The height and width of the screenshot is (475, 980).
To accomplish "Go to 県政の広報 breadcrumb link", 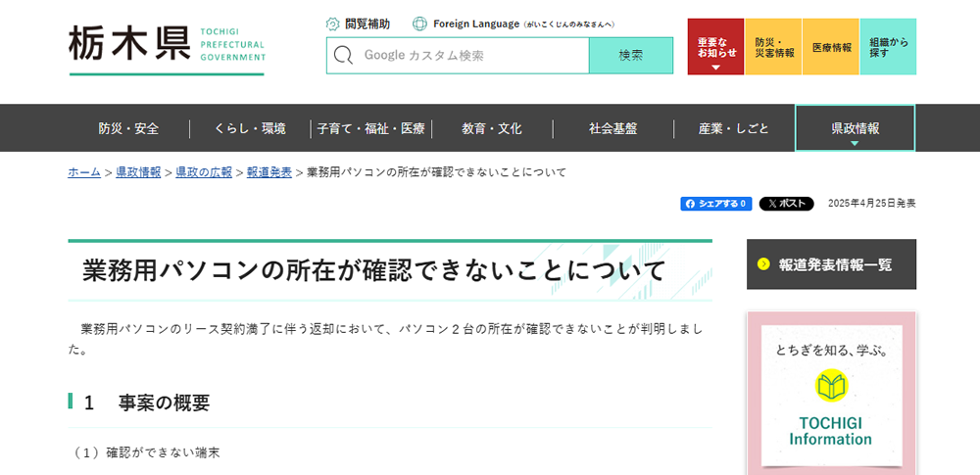I will [204, 172].
